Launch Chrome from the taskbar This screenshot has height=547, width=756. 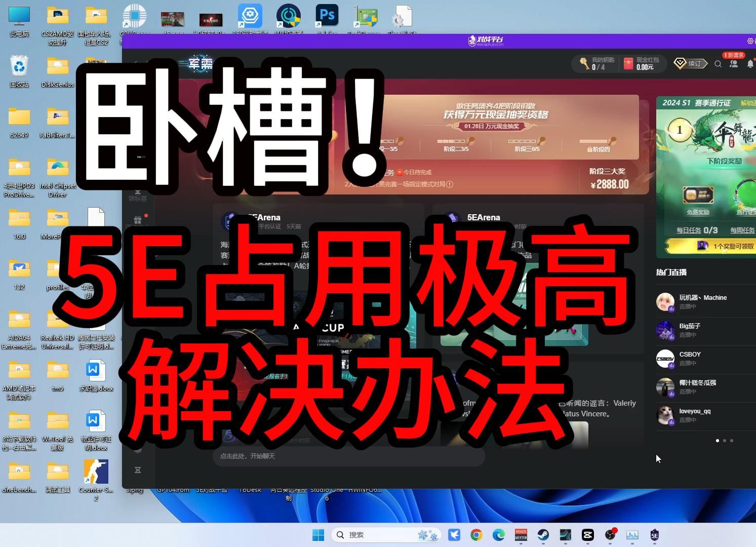click(x=476, y=535)
